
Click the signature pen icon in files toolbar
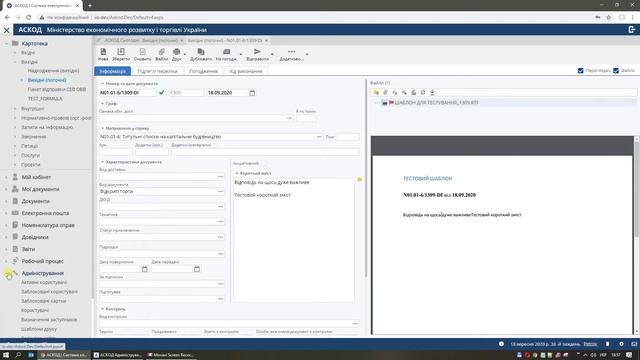[x=413, y=93]
